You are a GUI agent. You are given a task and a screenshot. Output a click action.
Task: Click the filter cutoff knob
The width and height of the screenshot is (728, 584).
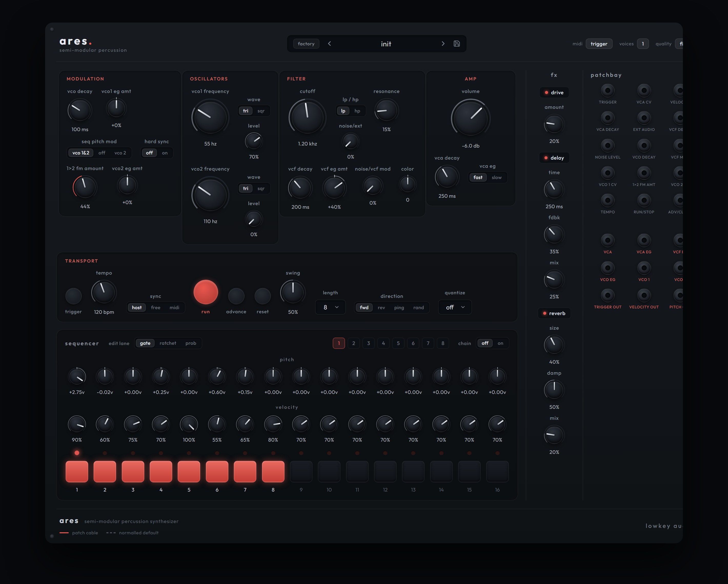(307, 117)
